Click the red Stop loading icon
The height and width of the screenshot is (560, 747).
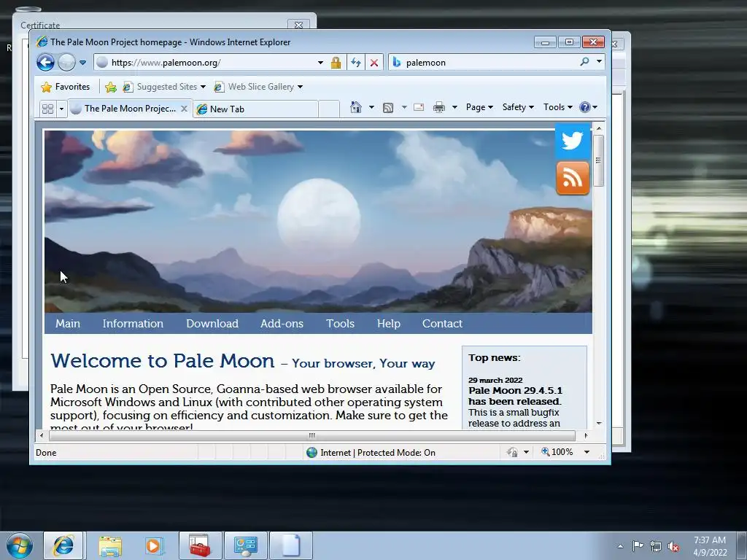374,63
